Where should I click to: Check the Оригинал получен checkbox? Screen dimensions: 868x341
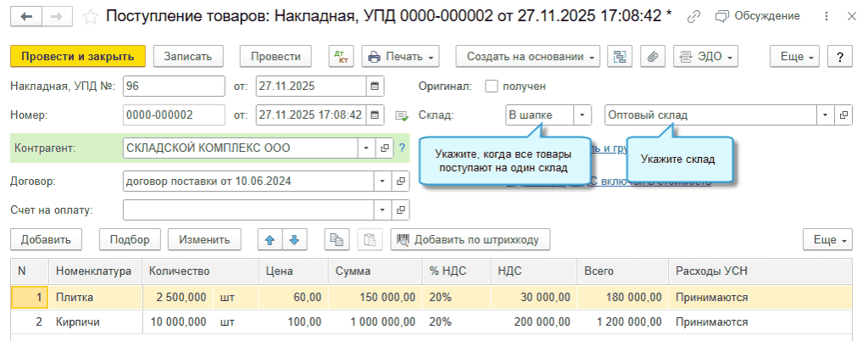coord(491,86)
